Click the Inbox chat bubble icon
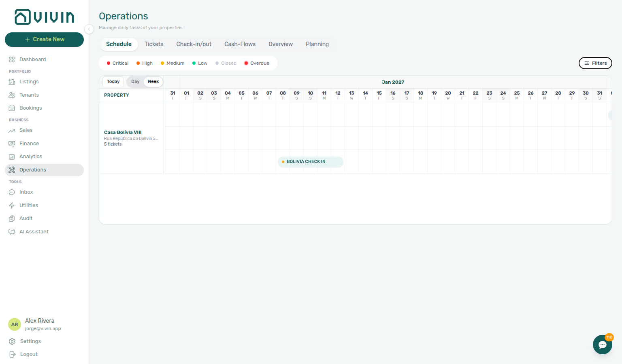 tap(12, 192)
